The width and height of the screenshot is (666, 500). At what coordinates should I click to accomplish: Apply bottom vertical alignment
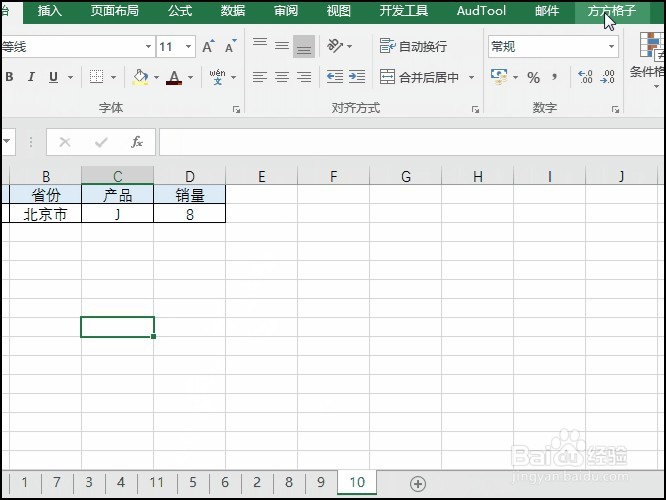pos(304,46)
